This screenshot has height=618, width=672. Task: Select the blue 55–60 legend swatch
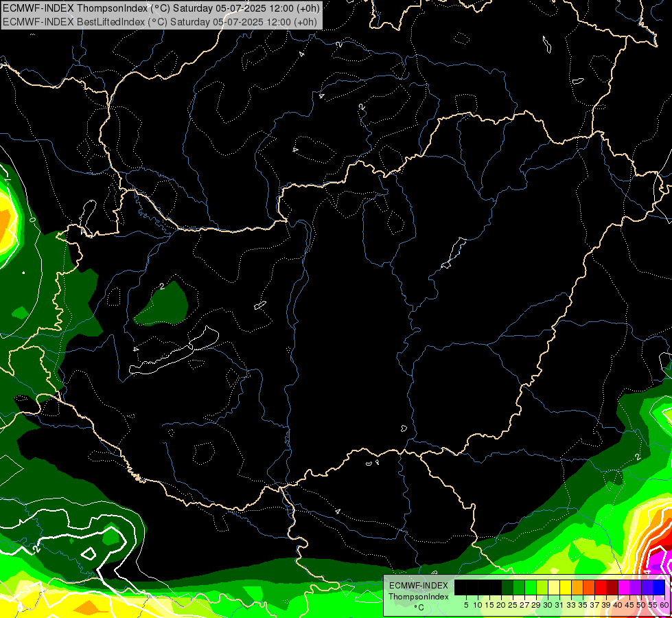click(659, 588)
